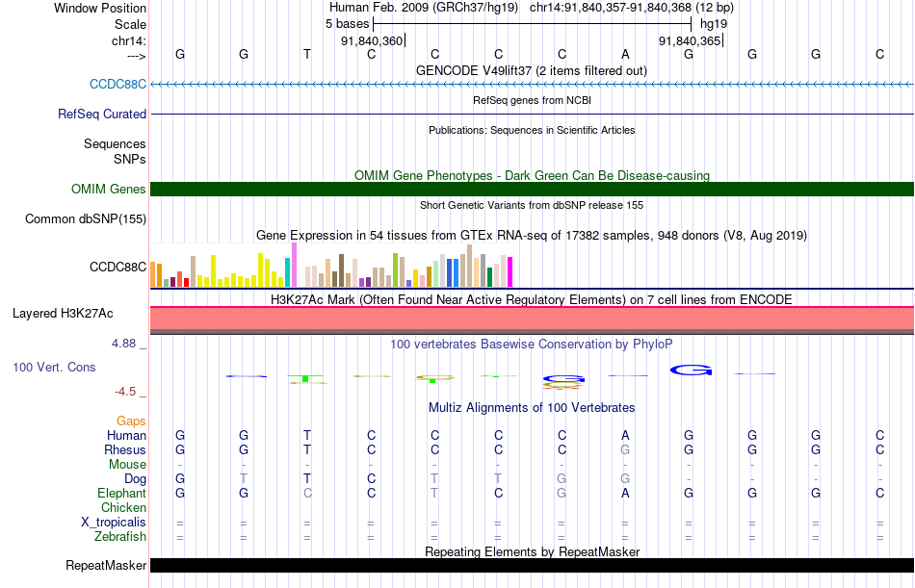Screen dimensions: 915x588
Task: Click the black RepeatMasker element bar
Action: point(533,565)
